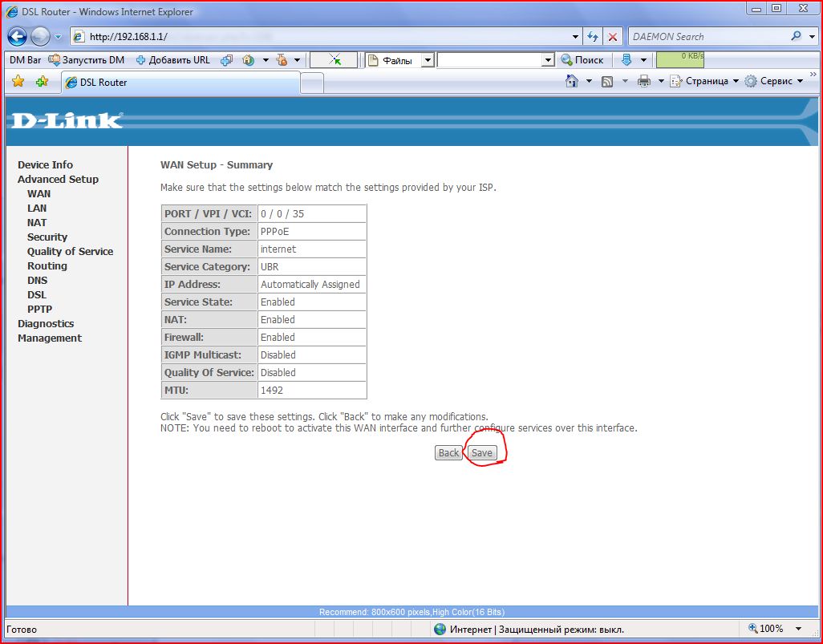Open a new blank tab
The image size is (823, 644).
[312, 83]
